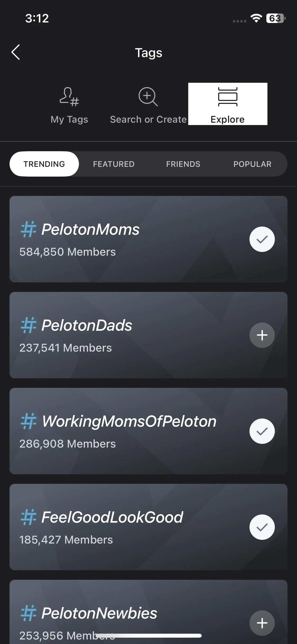Image resolution: width=297 pixels, height=644 pixels.
Task: Add the PelotonNewbies tag with plus
Action: 262,623
